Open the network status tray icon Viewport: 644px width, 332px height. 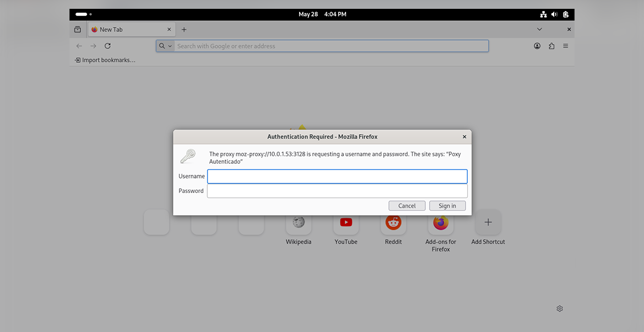pos(543,14)
